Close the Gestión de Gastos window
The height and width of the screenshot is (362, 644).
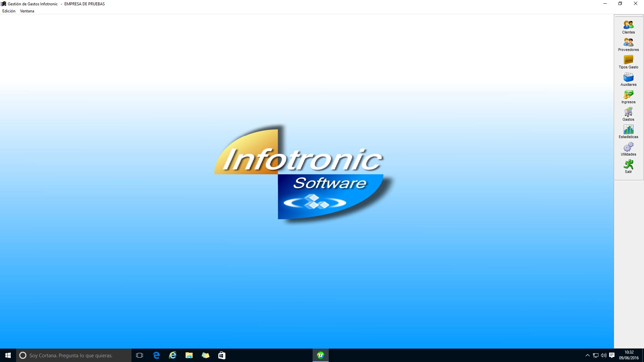tap(636, 4)
